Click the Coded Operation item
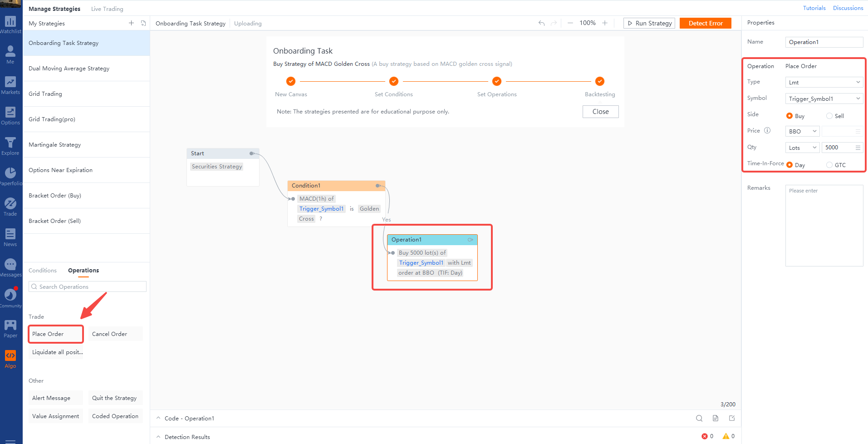 [x=116, y=416]
